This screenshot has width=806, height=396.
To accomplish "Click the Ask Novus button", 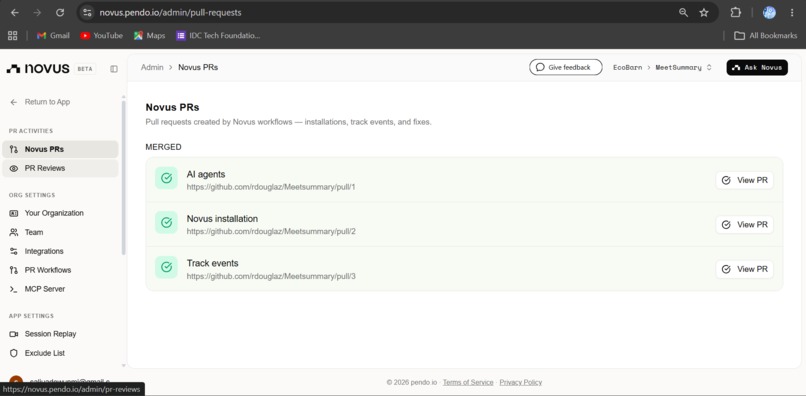I will coord(757,67).
